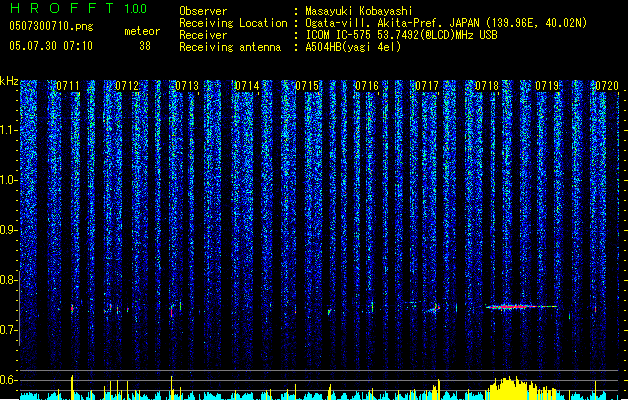Click the 0720 time marker
The height and width of the screenshot is (400, 629).
[x=607, y=86]
